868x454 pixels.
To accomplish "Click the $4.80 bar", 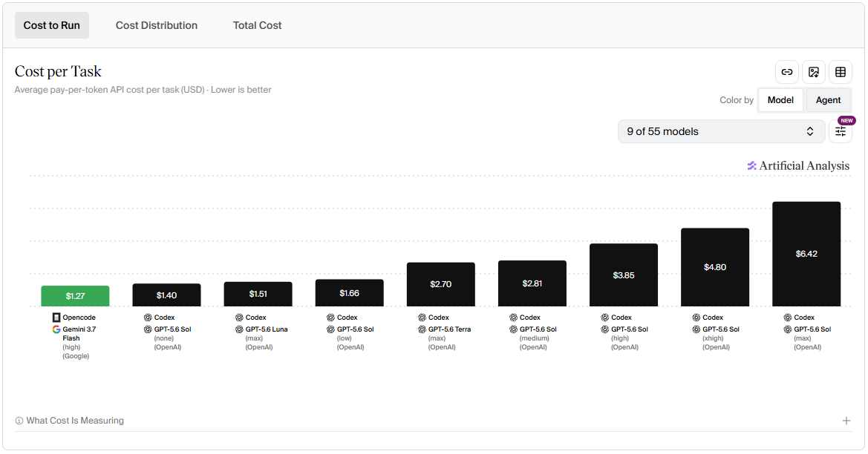I will [x=715, y=267].
